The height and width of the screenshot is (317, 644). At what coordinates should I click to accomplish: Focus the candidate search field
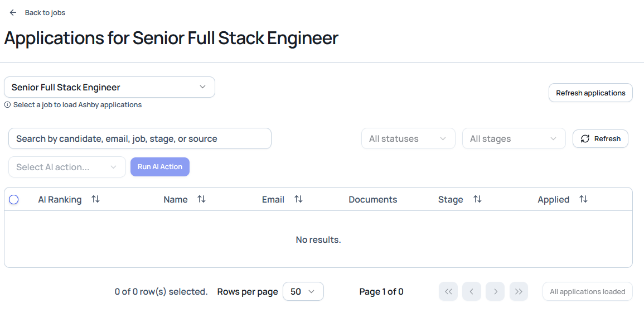139,138
